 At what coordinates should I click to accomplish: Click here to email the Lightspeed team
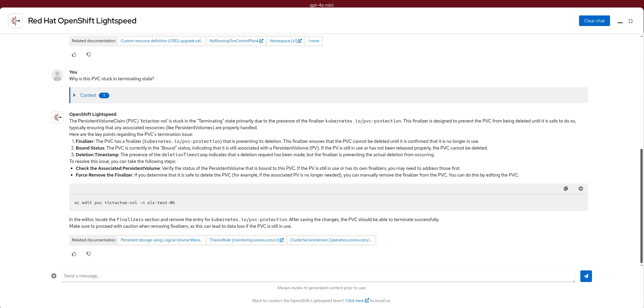click(357, 301)
